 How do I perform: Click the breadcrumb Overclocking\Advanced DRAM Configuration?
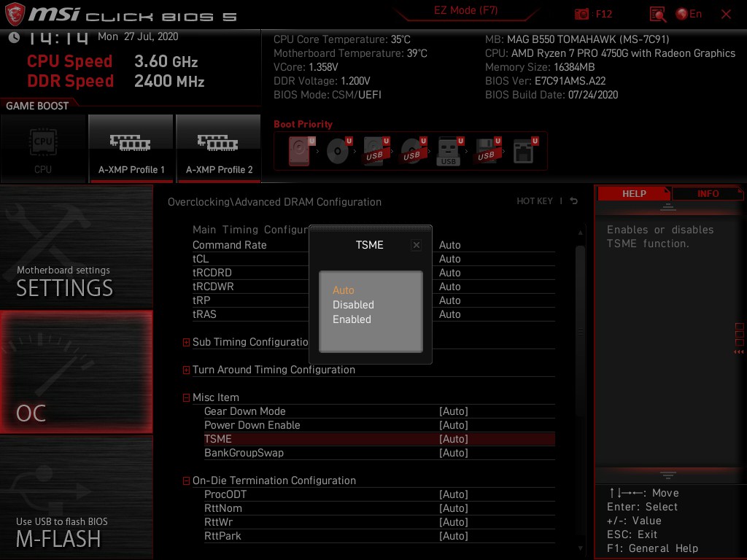pos(274,202)
